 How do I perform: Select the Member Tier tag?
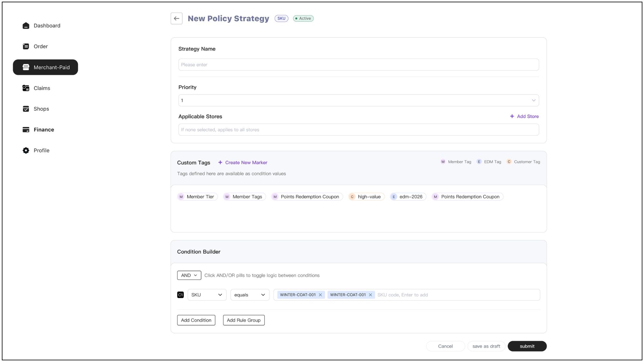coord(197,197)
